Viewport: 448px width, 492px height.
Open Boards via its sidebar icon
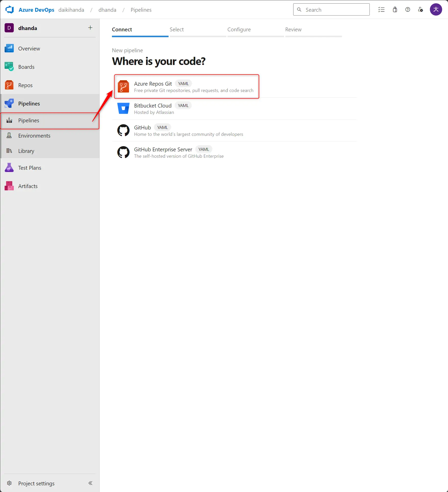(x=9, y=67)
